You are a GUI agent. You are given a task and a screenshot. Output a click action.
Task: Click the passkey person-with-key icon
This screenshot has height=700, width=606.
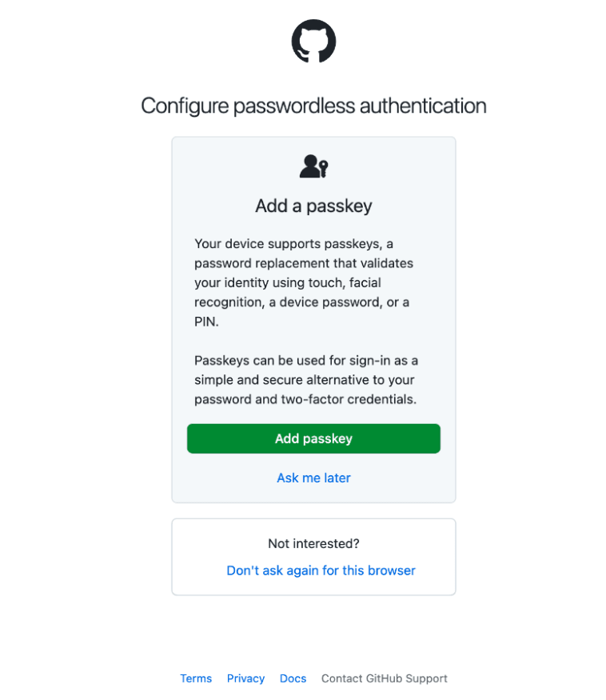coord(313,166)
